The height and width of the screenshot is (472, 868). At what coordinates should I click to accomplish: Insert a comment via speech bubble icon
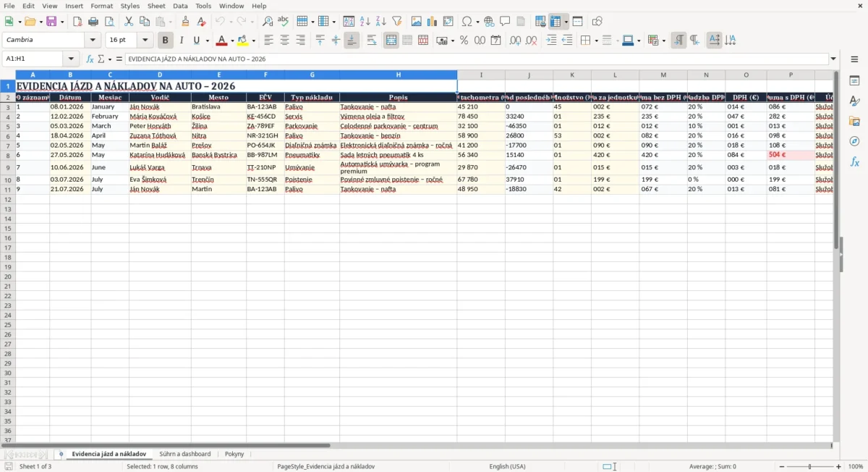(x=505, y=21)
